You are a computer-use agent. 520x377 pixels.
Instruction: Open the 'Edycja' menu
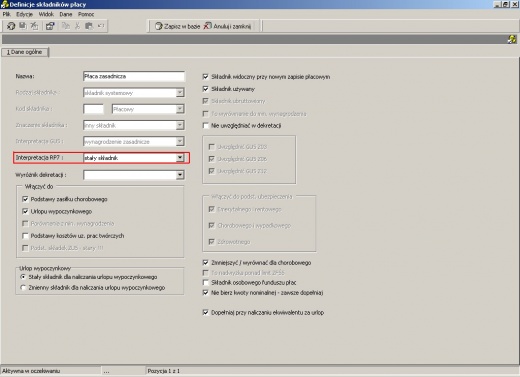pos(24,14)
